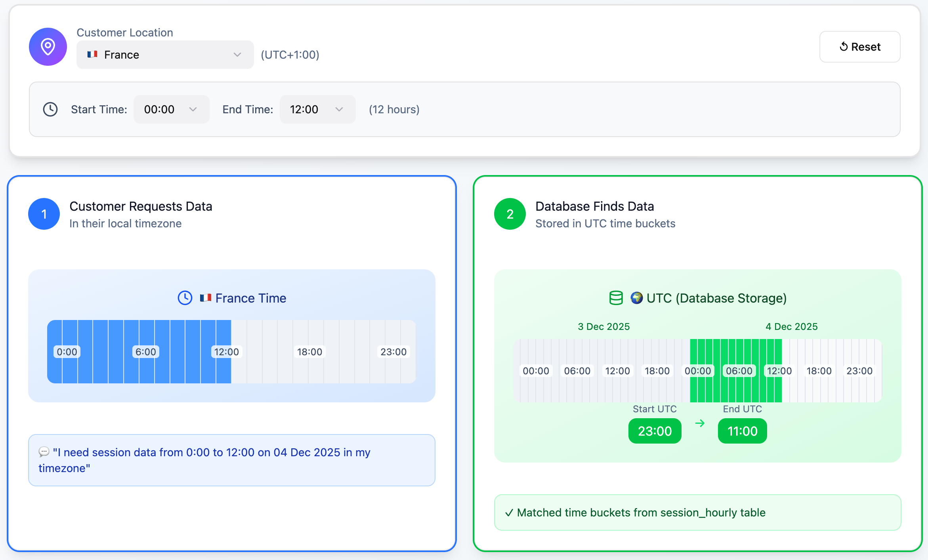Screen dimensions: 928x560
Task: Open the End Time 12:00 dropdown
Action: 317,109
